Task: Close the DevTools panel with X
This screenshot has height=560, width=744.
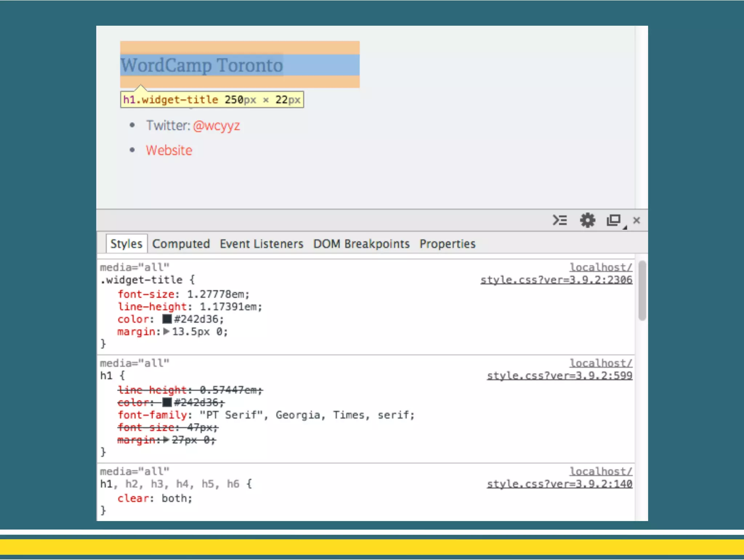Action: pyautogui.click(x=636, y=220)
